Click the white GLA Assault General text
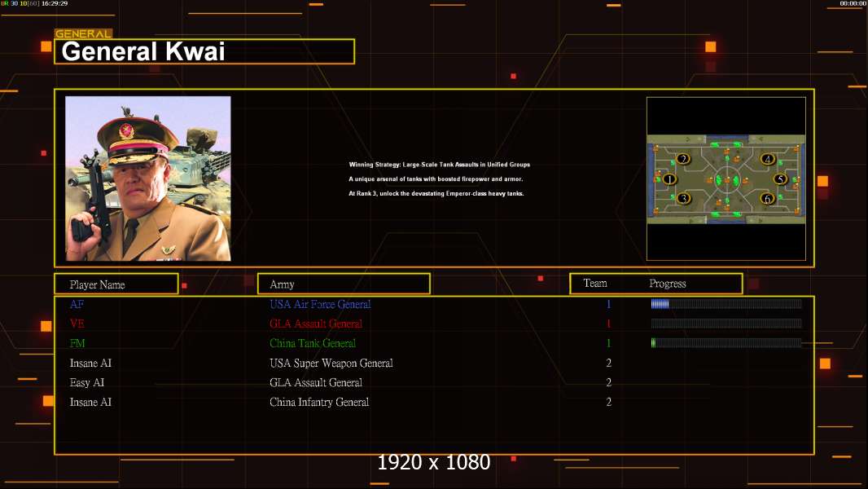This screenshot has width=868, height=489. tap(316, 383)
